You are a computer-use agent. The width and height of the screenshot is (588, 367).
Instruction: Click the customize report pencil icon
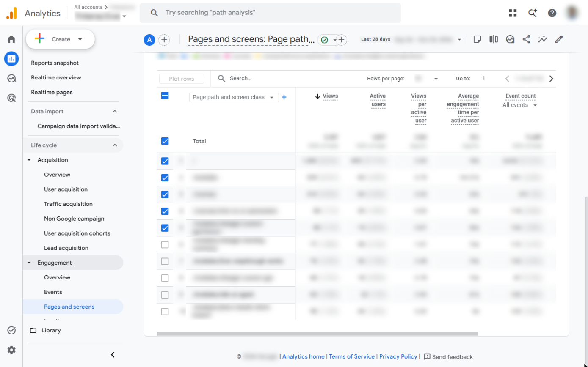[559, 39]
